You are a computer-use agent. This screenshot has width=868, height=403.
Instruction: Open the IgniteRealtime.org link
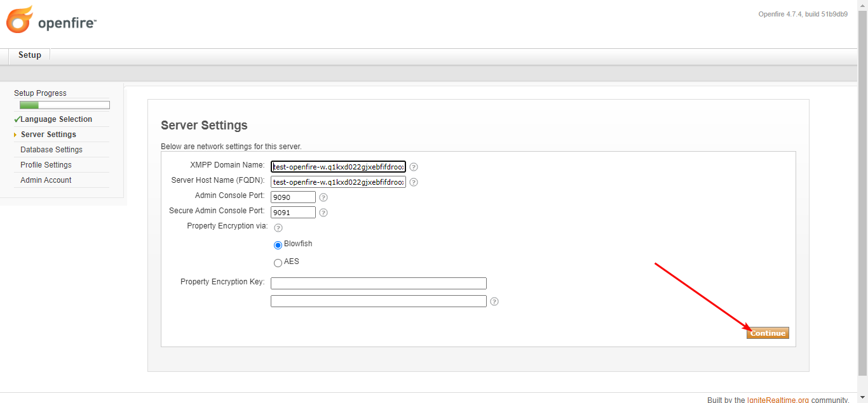tap(778, 399)
